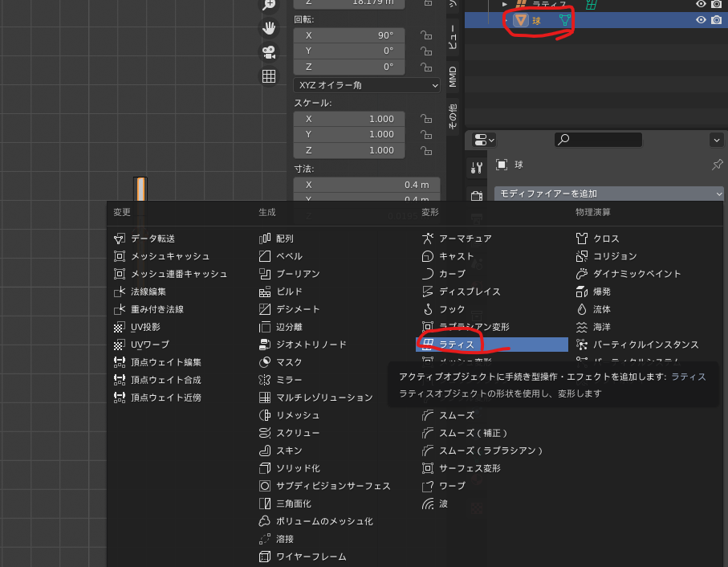Open properties options chevron dropdown
The width and height of the screenshot is (728, 567).
(x=717, y=140)
